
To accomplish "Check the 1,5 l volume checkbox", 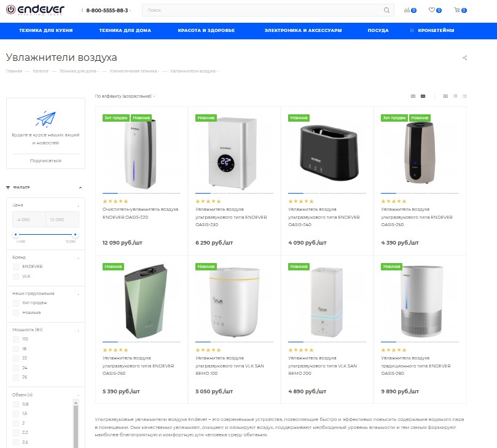I will [x=16, y=414].
